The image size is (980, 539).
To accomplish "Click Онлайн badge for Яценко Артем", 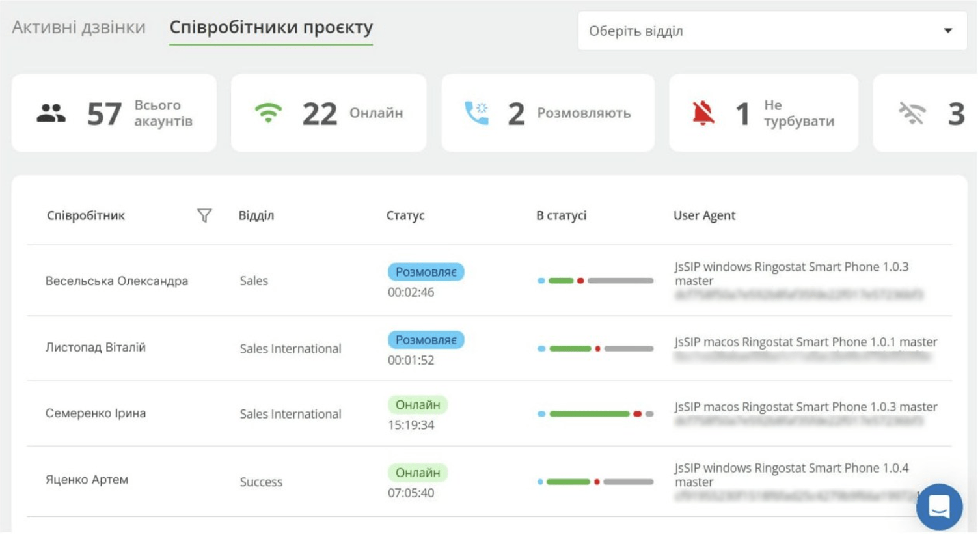I will [418, 473].
